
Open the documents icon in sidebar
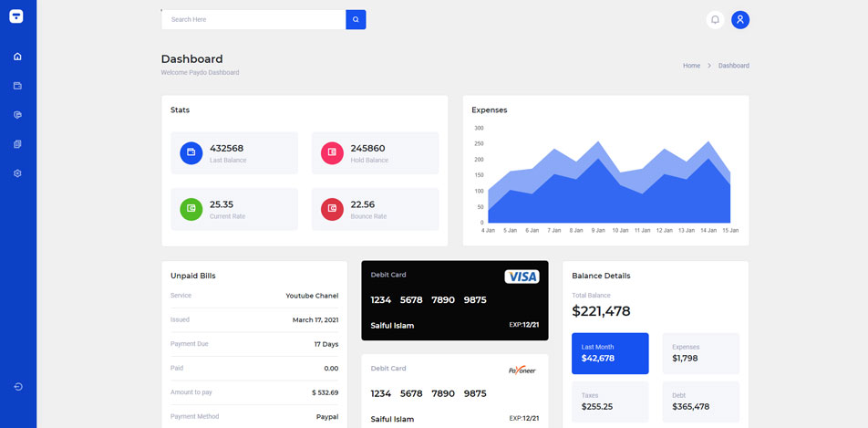click(x=17, y=144)
